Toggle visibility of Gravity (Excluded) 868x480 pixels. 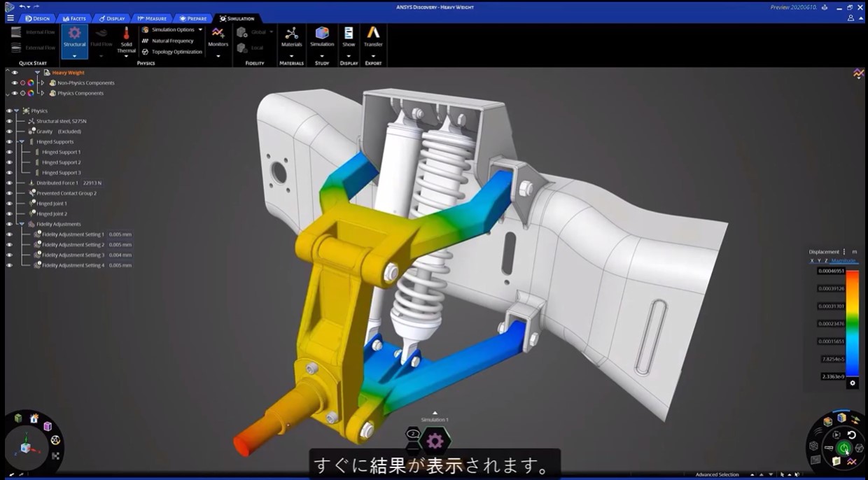pyautogui.click(x=9, y=132)
